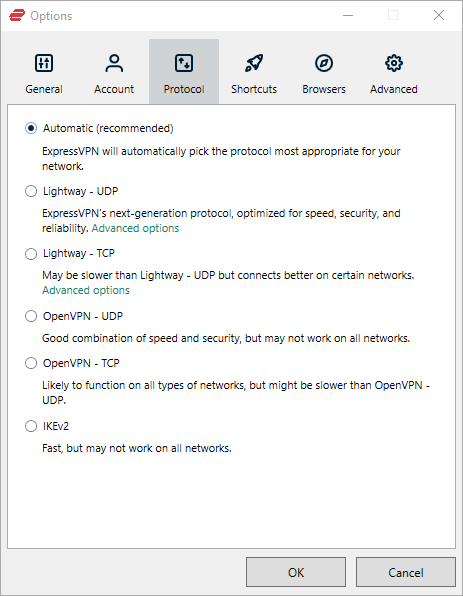Switch to the Shortcuts tab label
Image resolution: width=463 pixels, height=596 pixels.
click(x=254, y=89)
